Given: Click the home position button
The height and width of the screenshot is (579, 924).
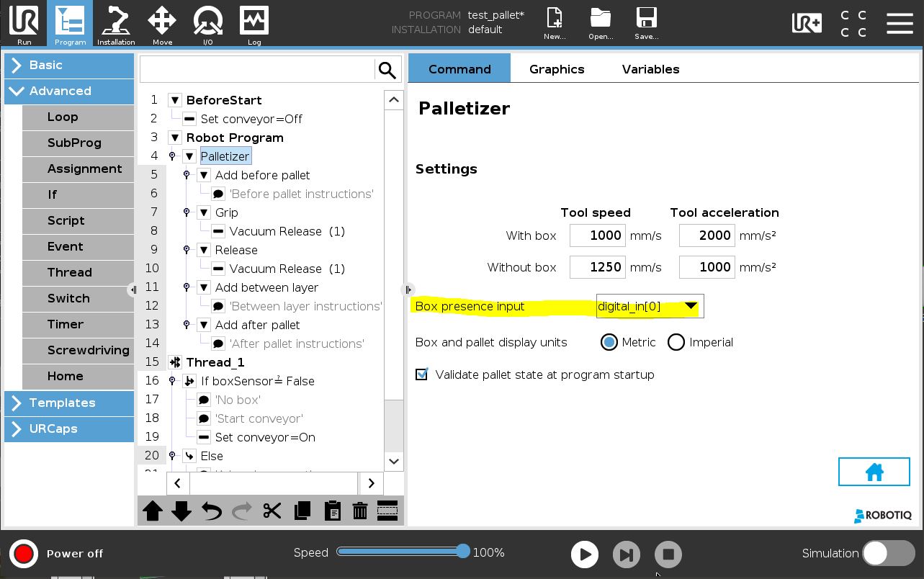Looking at the screenshot, I should tap(874, 472).
